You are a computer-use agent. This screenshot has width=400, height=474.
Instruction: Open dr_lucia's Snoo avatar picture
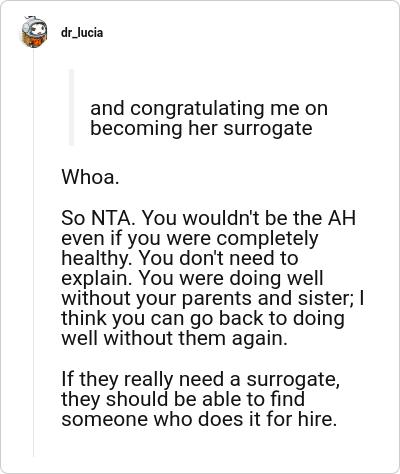pyautogui.click(x=33, y=32)
